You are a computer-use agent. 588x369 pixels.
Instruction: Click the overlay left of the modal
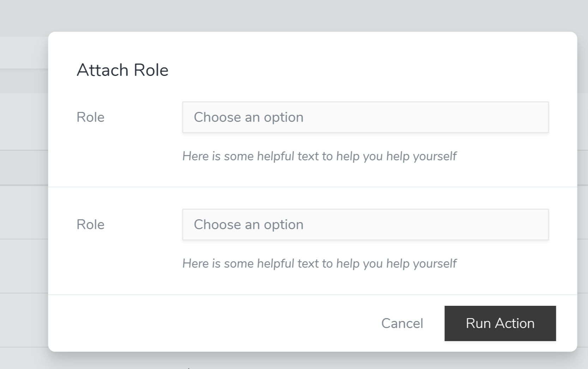[x=23, y=212]
